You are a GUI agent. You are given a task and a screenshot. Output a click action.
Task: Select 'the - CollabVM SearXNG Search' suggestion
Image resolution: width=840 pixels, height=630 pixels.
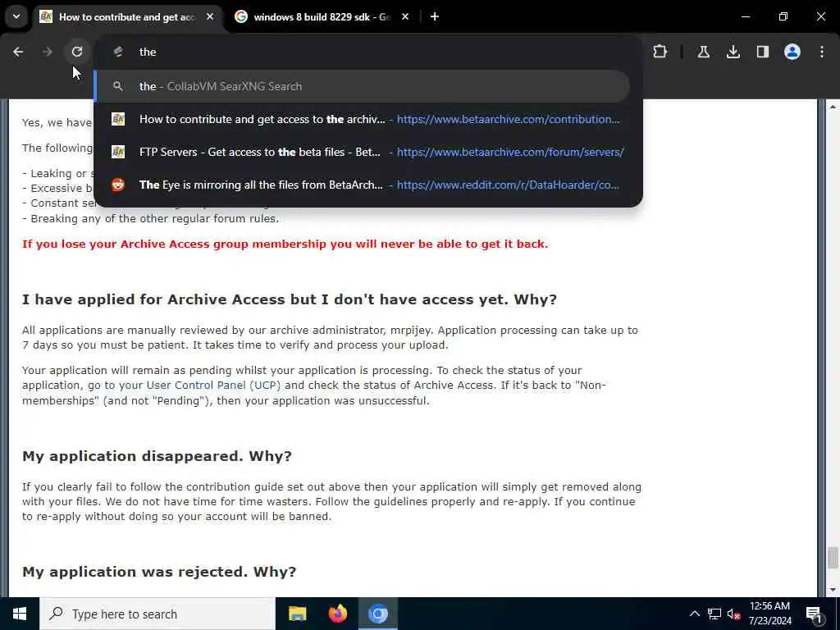[362, 86]
